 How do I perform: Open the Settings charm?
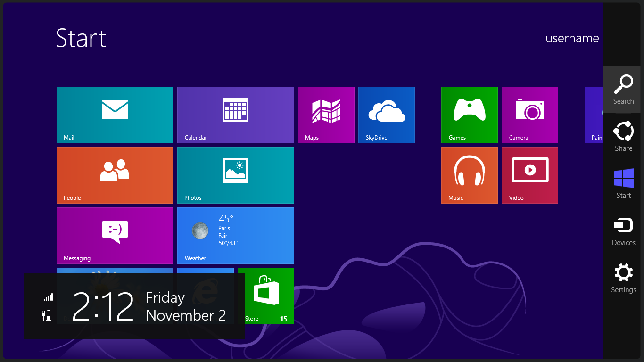(623, 278)
